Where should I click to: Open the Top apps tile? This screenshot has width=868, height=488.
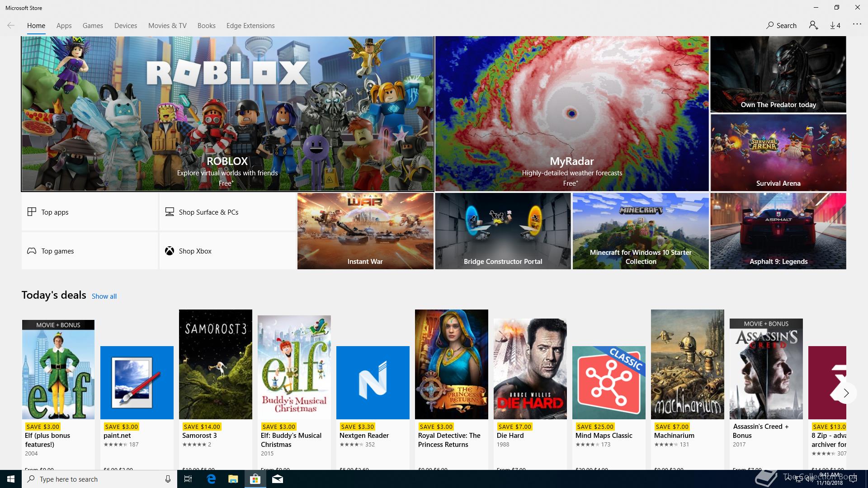tap(90, 211)
